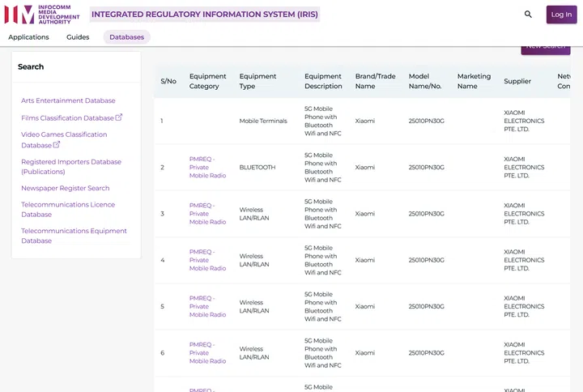Open Newspaper Register Search
583x392 pixels.
pos(65,188)
